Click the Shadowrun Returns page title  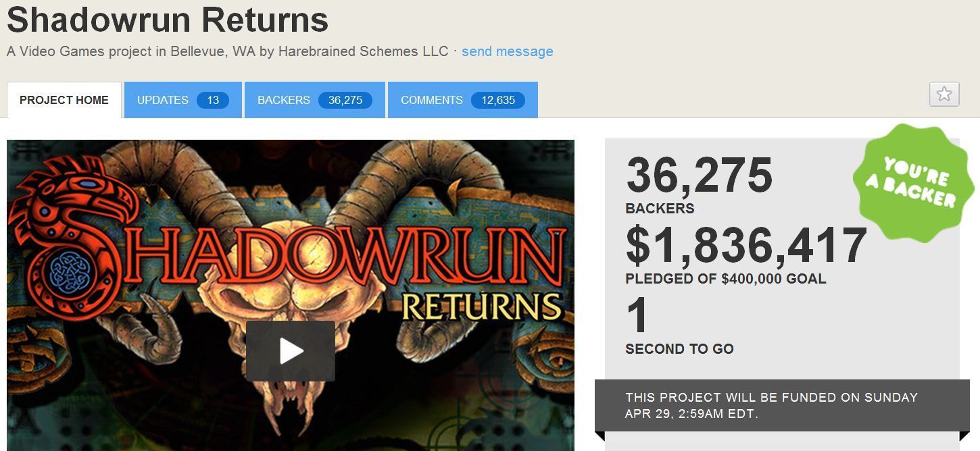click(168, 20)
